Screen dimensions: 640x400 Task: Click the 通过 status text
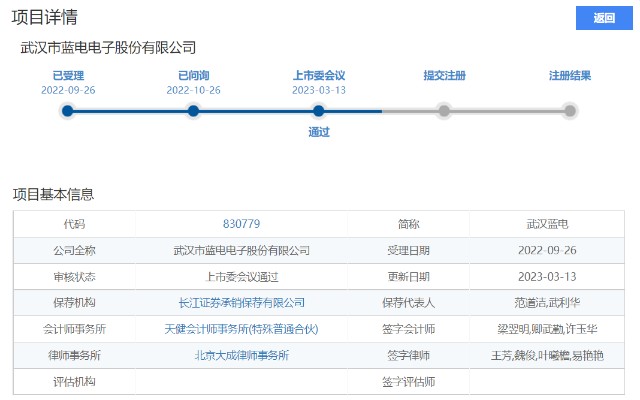click(x=319, y=132)
